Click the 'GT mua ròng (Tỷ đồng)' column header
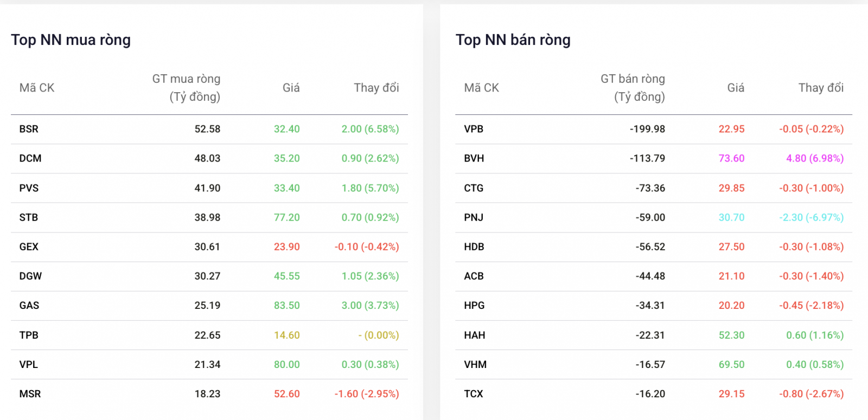Screen dimensions: 868x420 coord(186,88)
